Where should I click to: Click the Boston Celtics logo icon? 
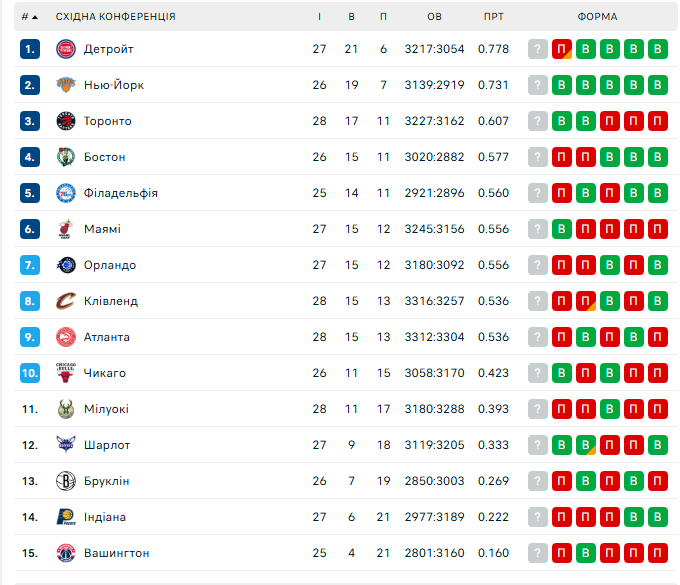click(66, 157)
